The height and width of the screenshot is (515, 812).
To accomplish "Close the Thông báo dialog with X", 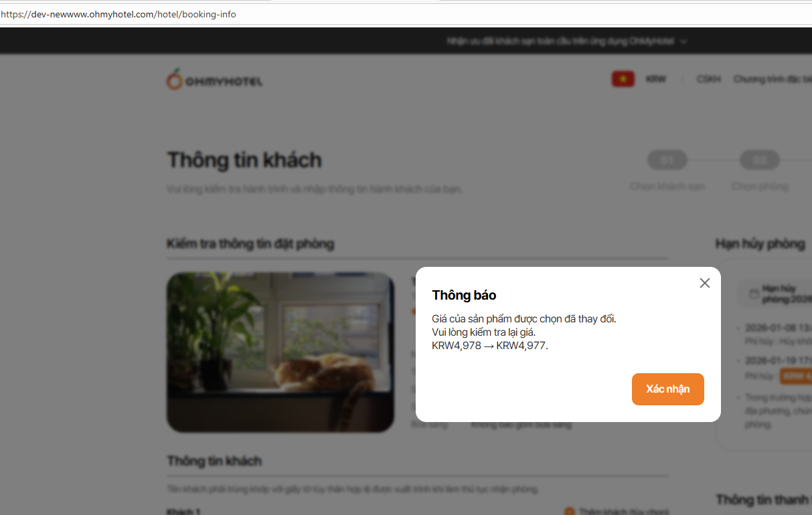I will pos(704,283).
